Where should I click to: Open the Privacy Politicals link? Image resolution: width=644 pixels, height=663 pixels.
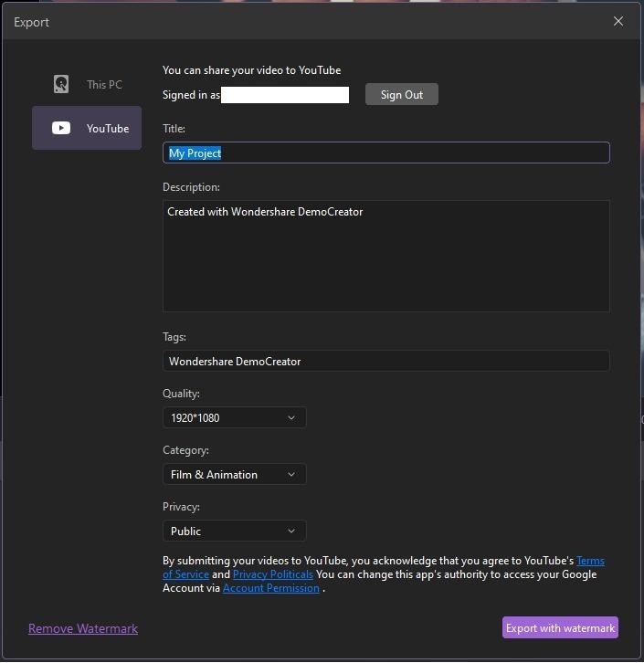point(272,574)
